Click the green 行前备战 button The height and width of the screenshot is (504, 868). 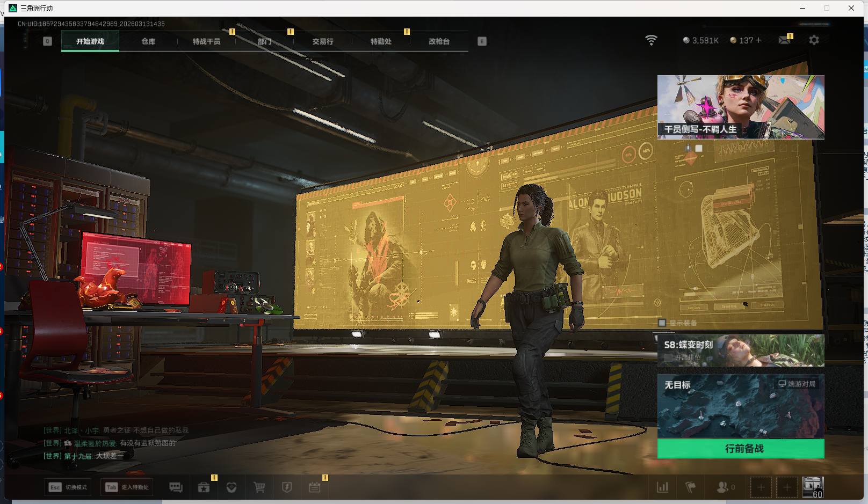click(x=741, y=449)
